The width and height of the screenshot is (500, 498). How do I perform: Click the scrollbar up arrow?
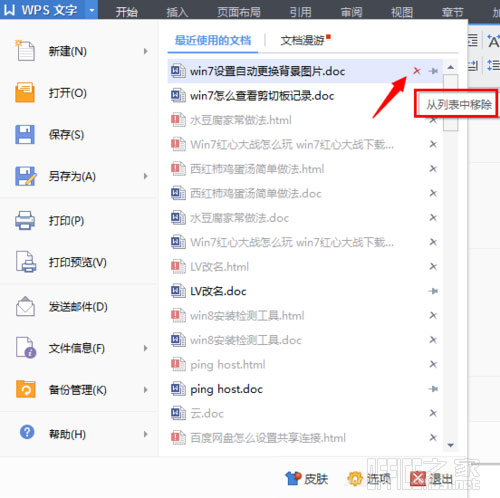(x=451, y=68)
